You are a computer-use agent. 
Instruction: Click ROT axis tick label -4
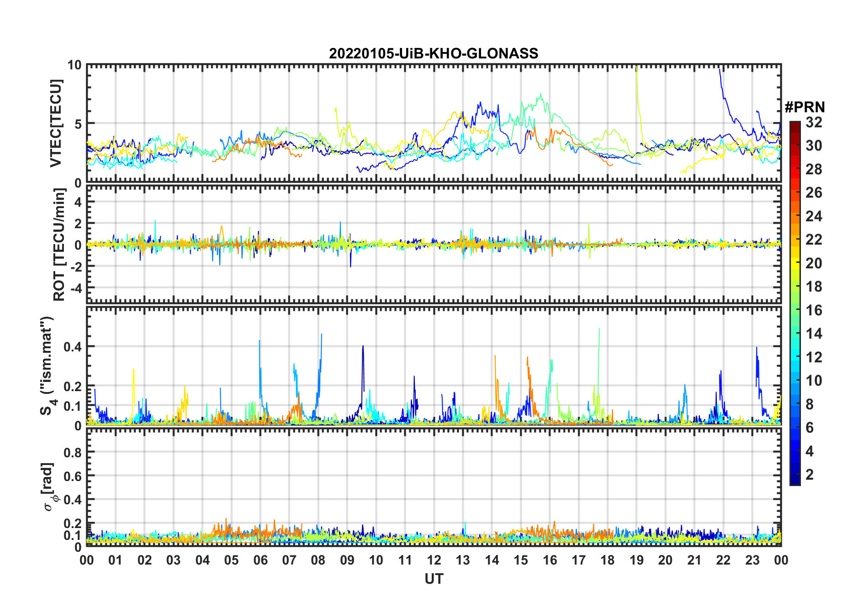tap(77, 288)
